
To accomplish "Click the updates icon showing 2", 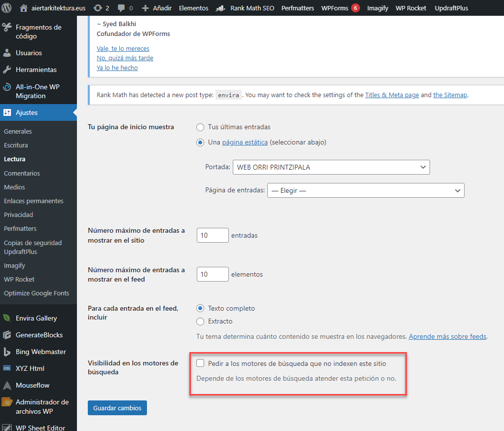I will tap(98, 8).
